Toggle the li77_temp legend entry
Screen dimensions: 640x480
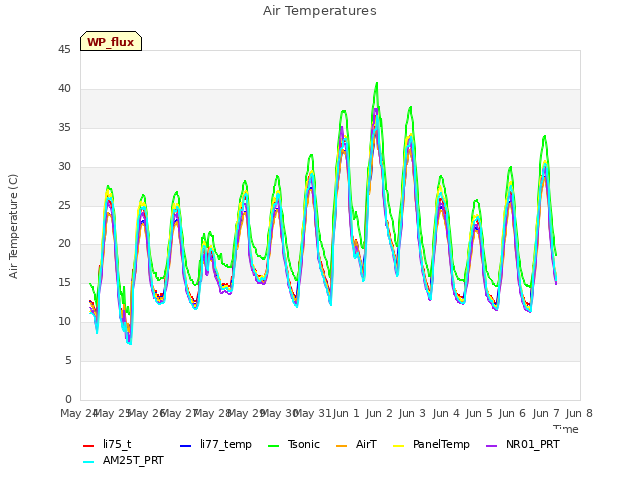[216, 444]
